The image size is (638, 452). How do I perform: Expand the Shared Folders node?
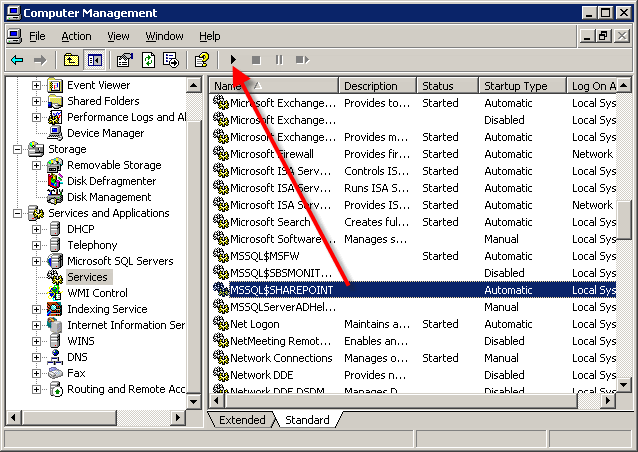click(36, 101)
